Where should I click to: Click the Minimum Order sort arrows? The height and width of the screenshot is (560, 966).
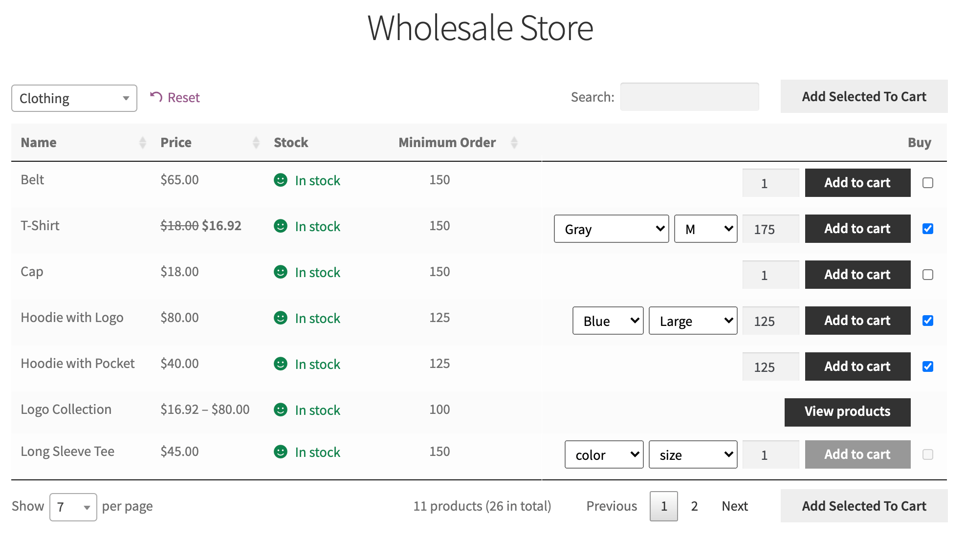[514, 142]
